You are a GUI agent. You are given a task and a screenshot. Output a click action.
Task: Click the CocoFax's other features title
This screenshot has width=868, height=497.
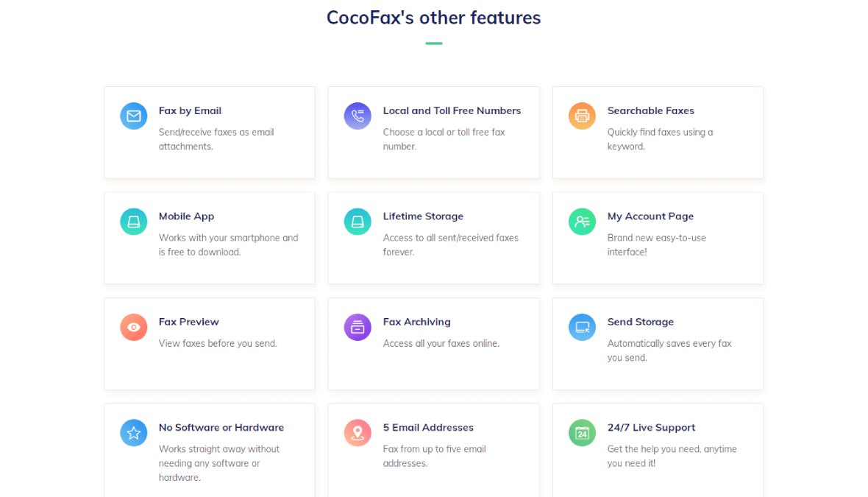[433, 17]
